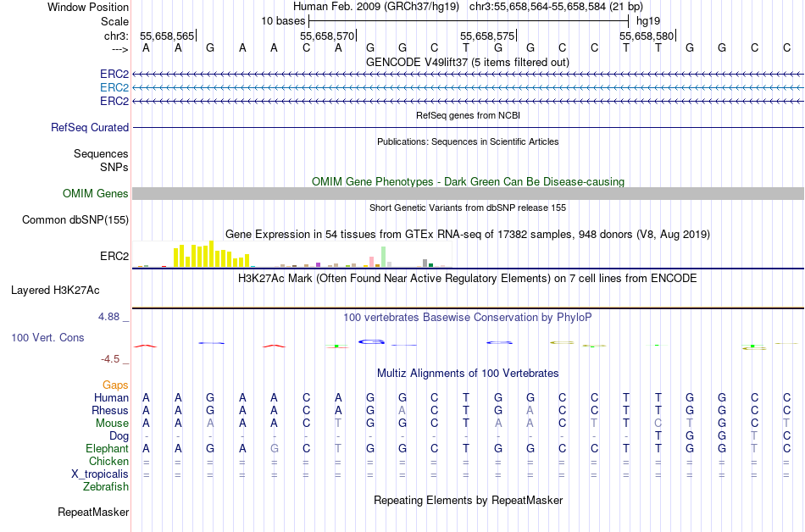The image size is (805, 532).
Task: Click the 55,658,570 coordinate marker
Action: (x=327, y=36)
